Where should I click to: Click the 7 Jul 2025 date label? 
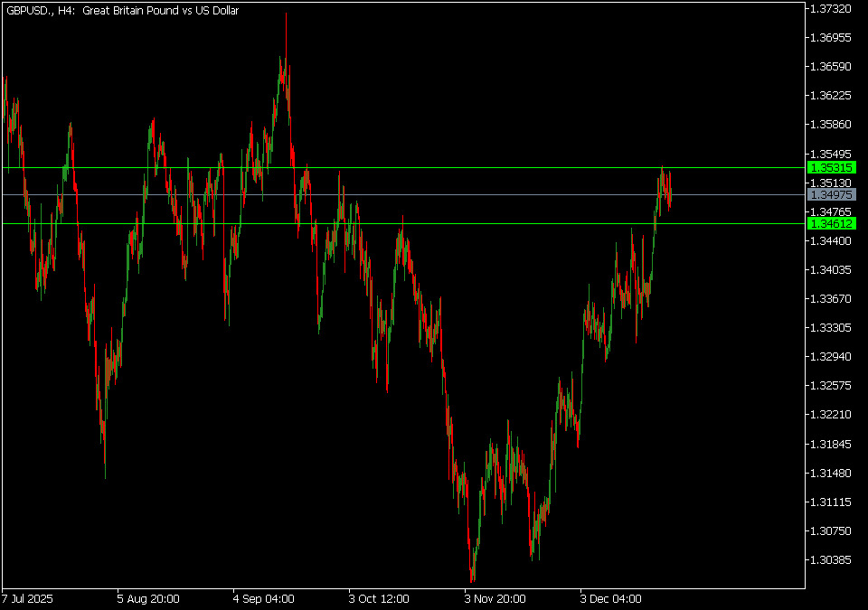[30, 598]
